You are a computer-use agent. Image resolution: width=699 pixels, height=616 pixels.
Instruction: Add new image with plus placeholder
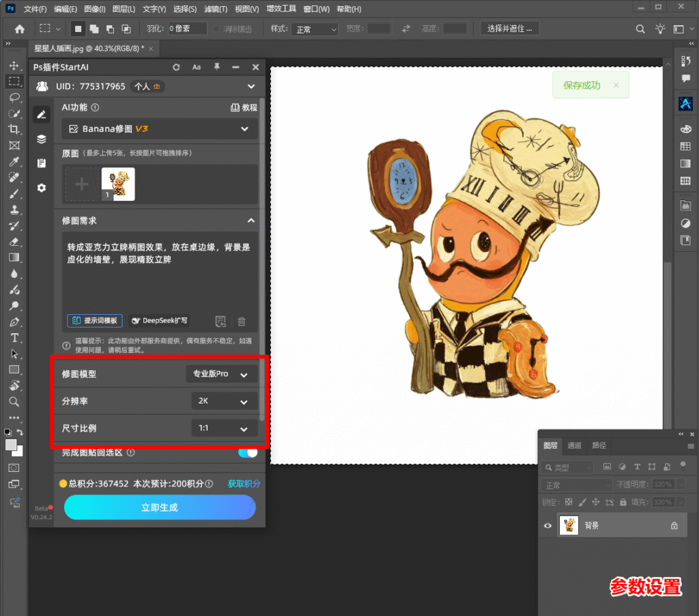click(82, 184)
